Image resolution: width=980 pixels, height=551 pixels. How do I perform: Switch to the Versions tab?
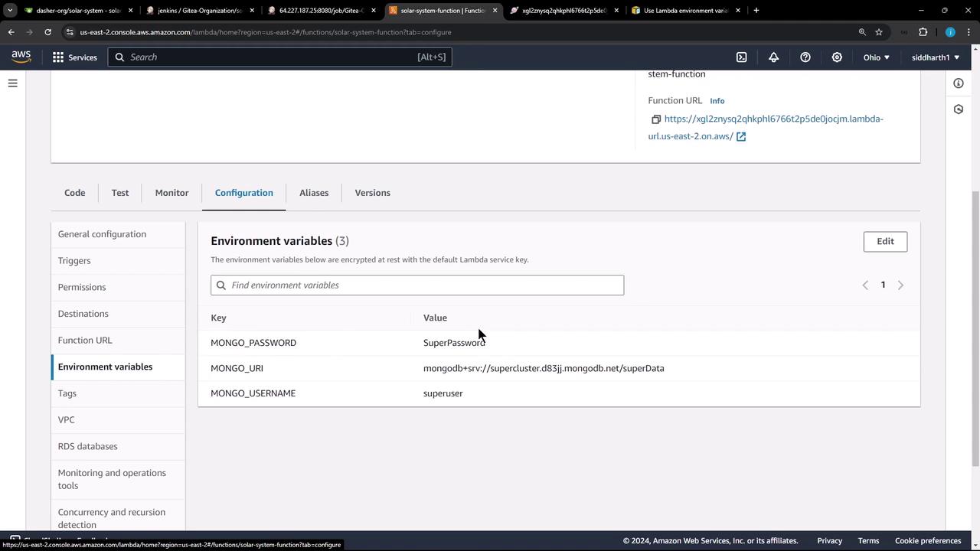(x=372, y=193)
